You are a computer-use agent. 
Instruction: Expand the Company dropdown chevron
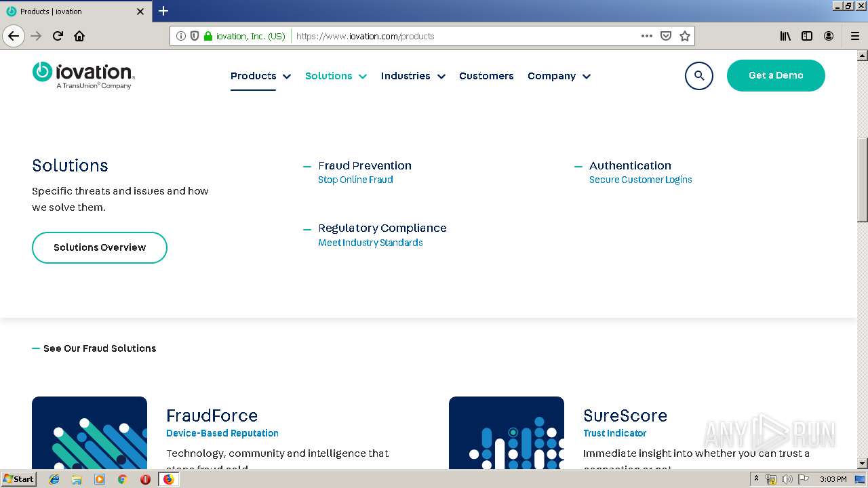(587, 77)
